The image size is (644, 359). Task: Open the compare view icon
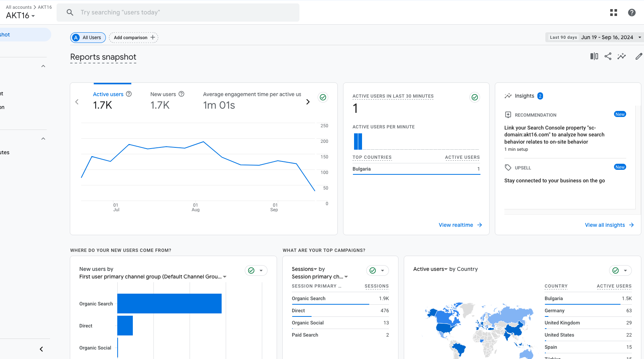[594, 56]
